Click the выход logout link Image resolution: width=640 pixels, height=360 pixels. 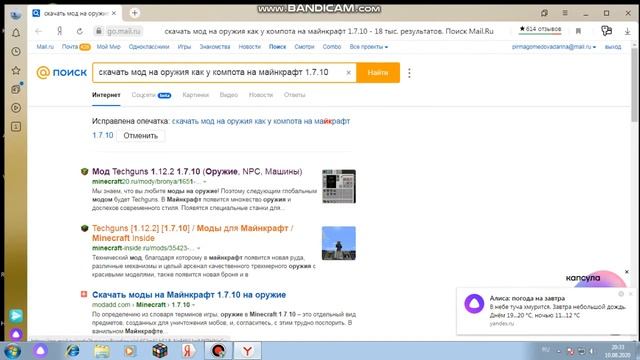pos(613,47)
